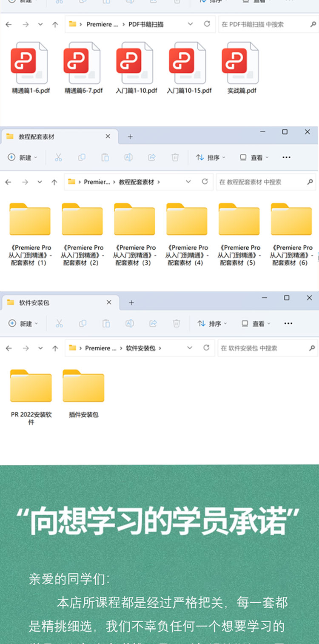
Task: Click search box 在 软件安装包 中搜索
Action: coord(268,348)
